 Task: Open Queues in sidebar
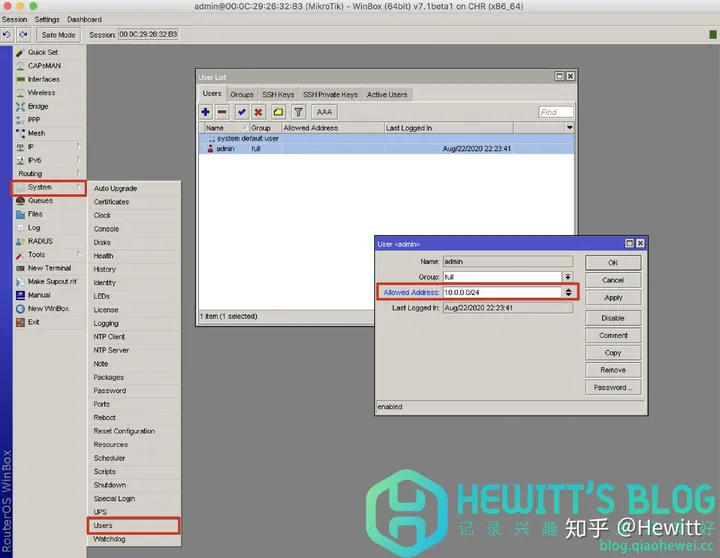click(49, 201)
